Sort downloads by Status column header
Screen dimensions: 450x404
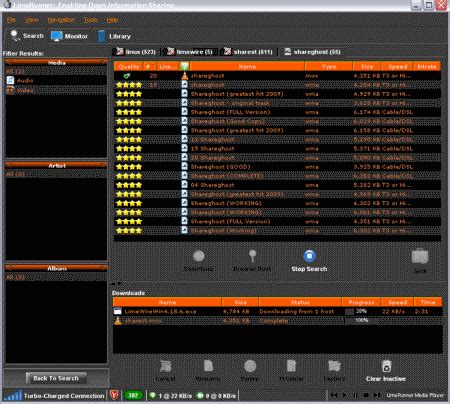300,302
